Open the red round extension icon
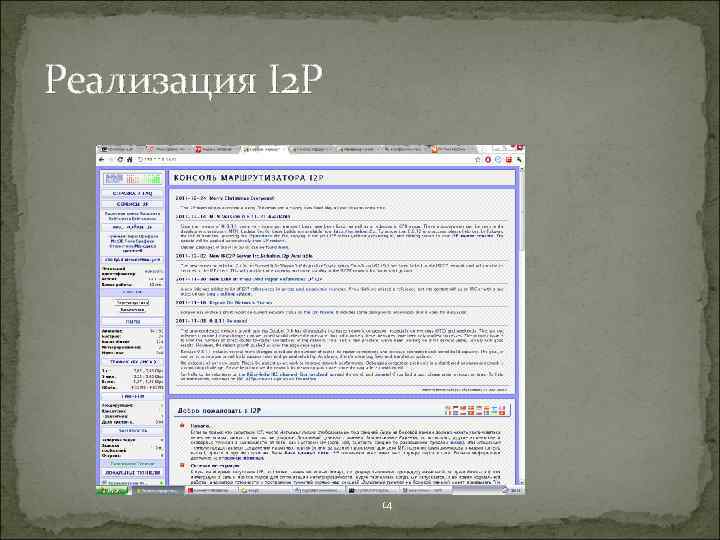This screenshot has height=540, width=720. (x=488, y=160)
